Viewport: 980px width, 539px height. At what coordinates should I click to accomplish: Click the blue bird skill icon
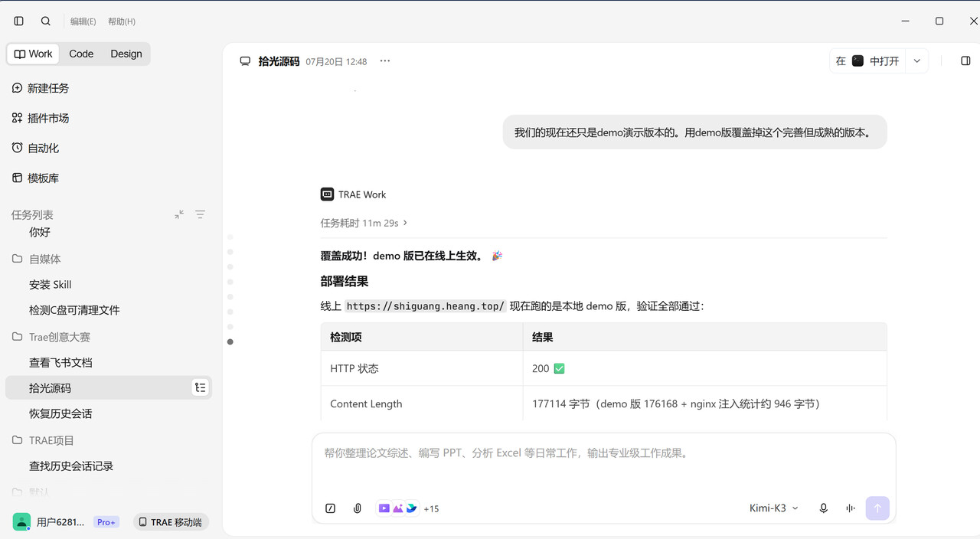tap(412, 508)
